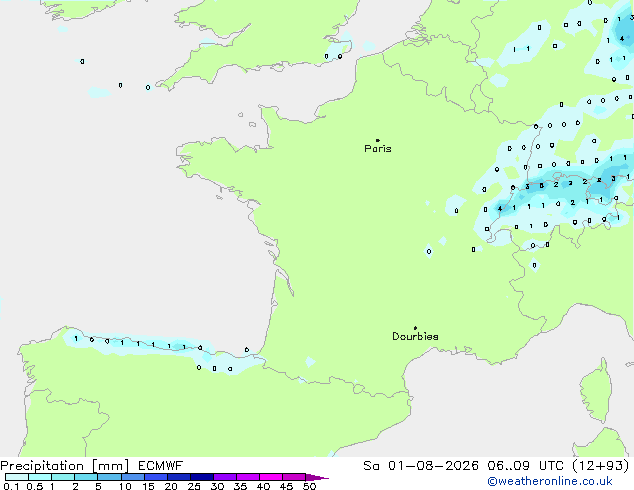This screenshot has width=634, height=490.
Task: Click the "Precipitation [mm]" legend title
Action: (65, 466)
